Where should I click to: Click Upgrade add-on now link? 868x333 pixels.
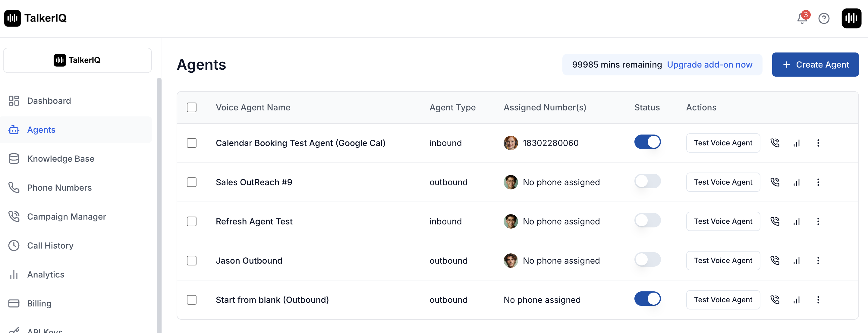click(x=709, y=65)
